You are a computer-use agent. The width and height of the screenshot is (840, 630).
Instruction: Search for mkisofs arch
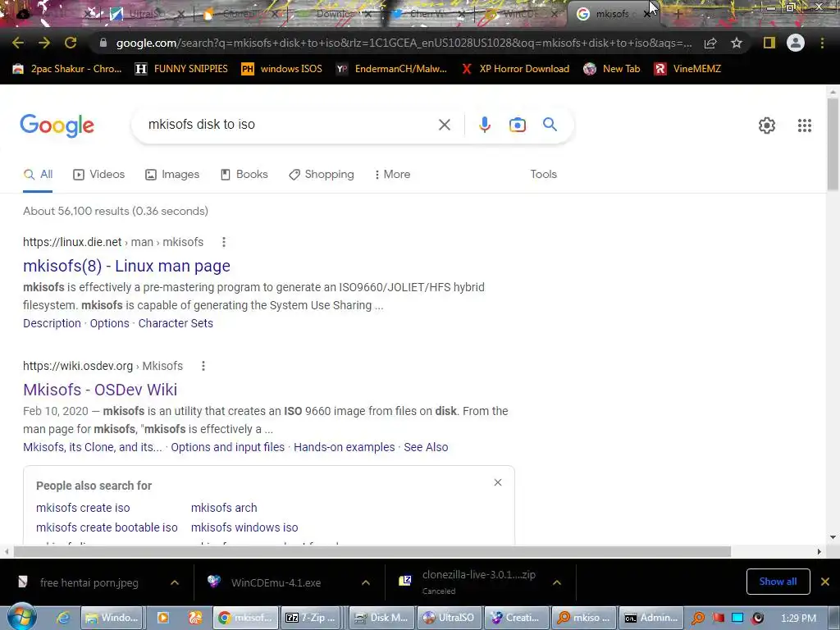224,508
